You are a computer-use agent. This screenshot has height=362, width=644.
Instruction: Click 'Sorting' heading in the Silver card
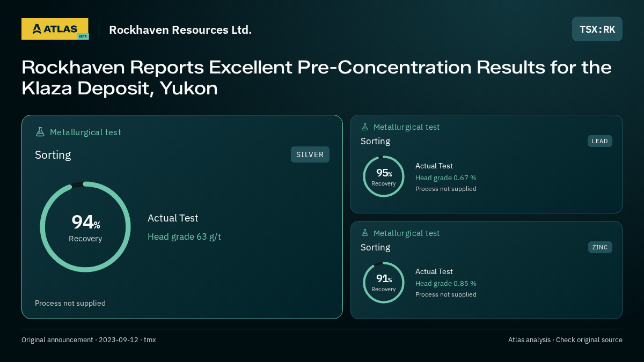pos(53,155)
